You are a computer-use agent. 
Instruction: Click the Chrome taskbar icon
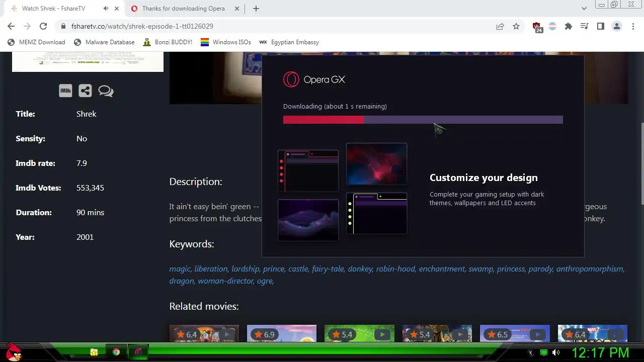[x=116, y=352]
